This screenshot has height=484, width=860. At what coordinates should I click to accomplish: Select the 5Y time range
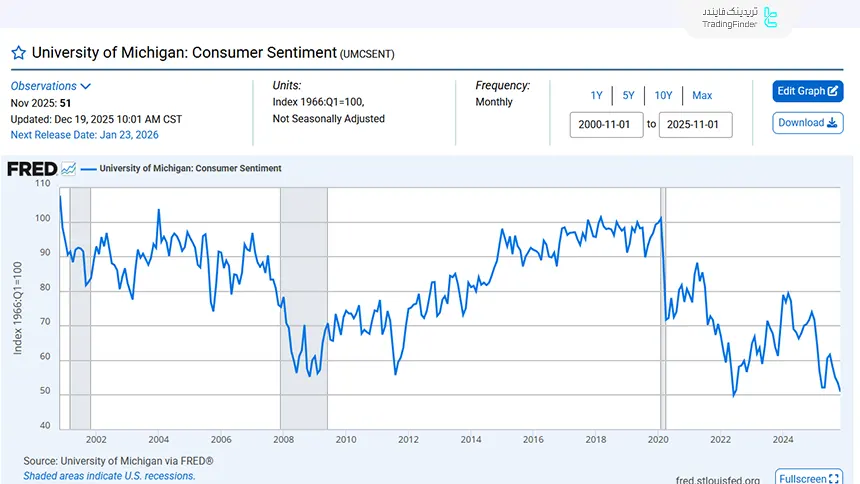tap(628, 95)
